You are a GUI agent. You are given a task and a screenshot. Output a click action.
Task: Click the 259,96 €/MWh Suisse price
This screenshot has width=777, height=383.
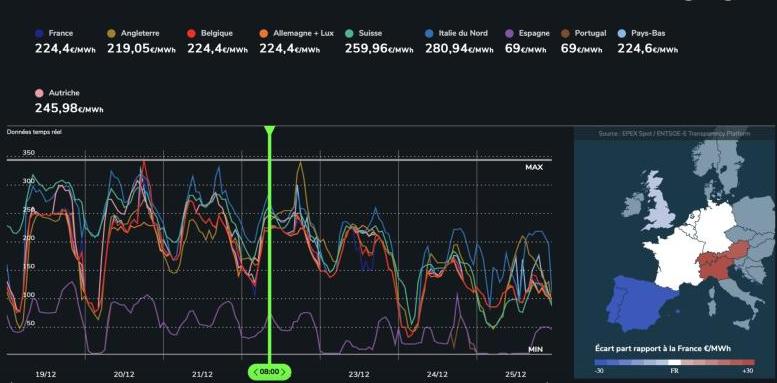[x=379, y=49]
